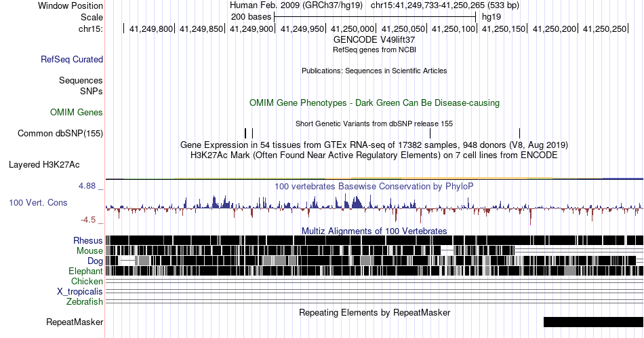The width and height of the screenshot is (644, 338).
Task: Click the 41,250,150 ruler position
Action: point(504,29)
